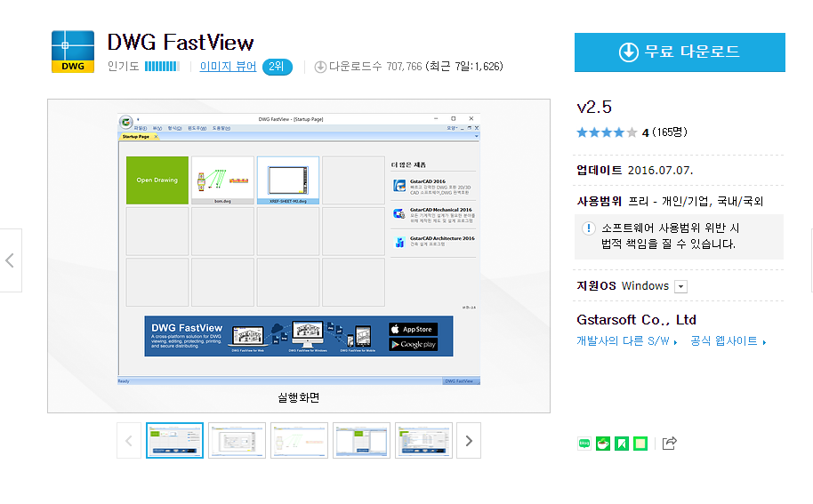
Task: Click the XREF-SHEET drawing tile in the preview
Action: 288,180
